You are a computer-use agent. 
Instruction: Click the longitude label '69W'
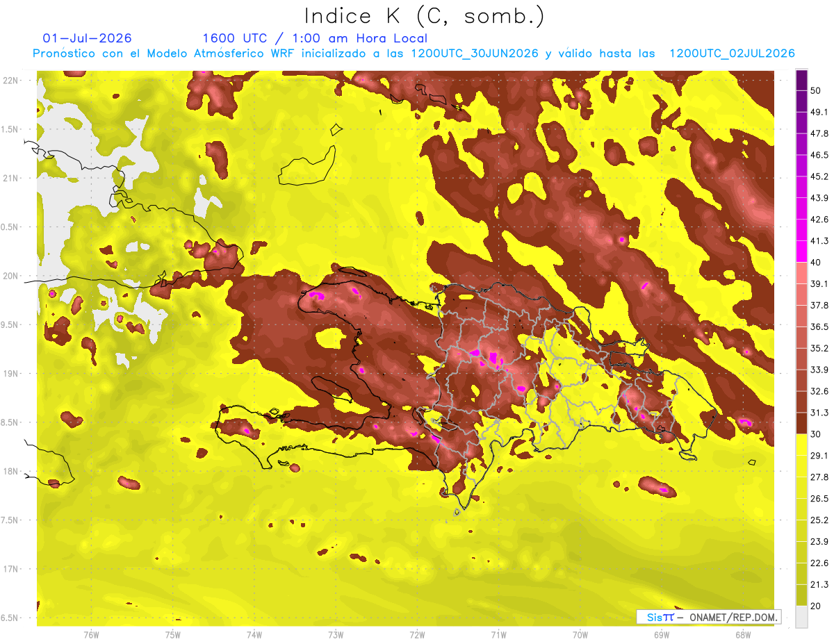point(661,635)
